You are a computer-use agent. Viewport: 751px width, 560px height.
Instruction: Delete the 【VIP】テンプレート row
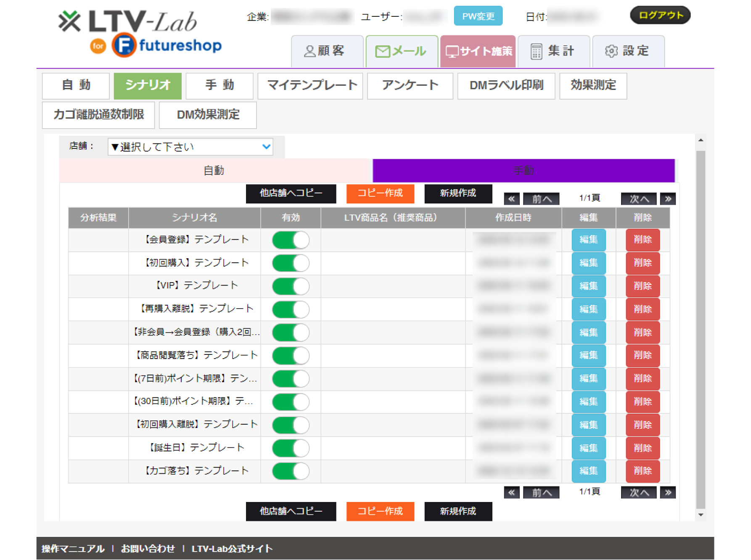click(643, 286)
